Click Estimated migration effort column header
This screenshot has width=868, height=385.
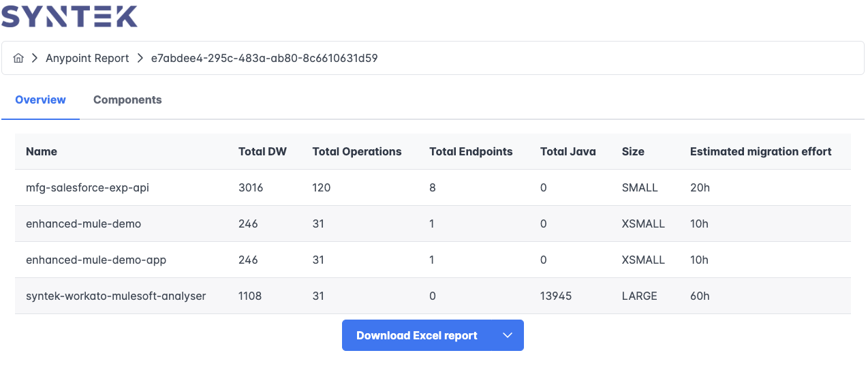[x=760, y=151]
